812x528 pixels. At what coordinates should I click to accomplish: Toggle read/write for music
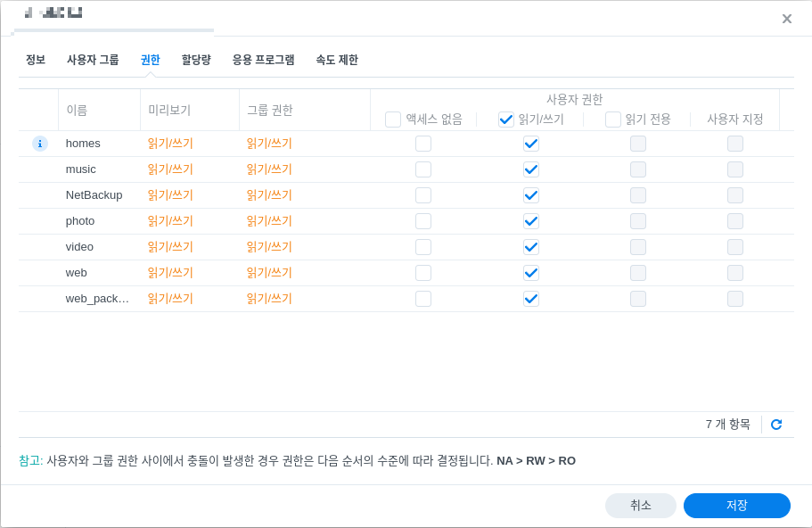531,169
